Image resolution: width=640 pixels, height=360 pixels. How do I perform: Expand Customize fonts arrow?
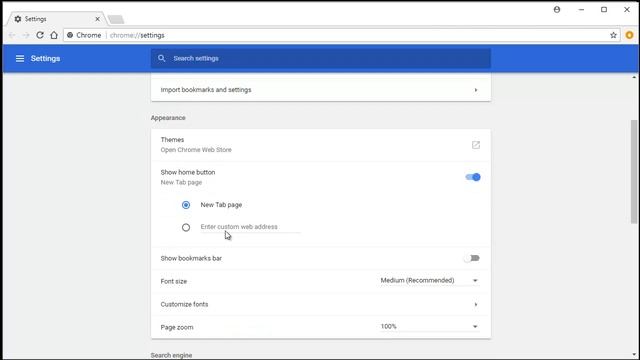(476, 304)
